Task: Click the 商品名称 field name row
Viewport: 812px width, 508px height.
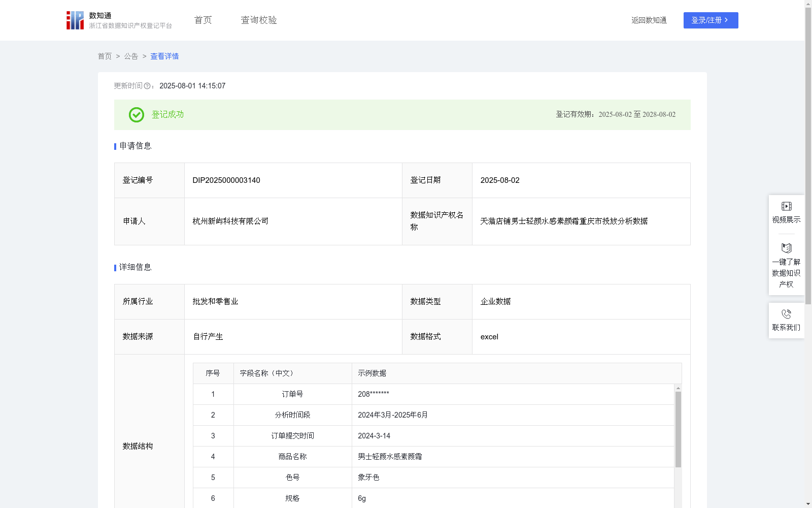Action: point(292,457)
